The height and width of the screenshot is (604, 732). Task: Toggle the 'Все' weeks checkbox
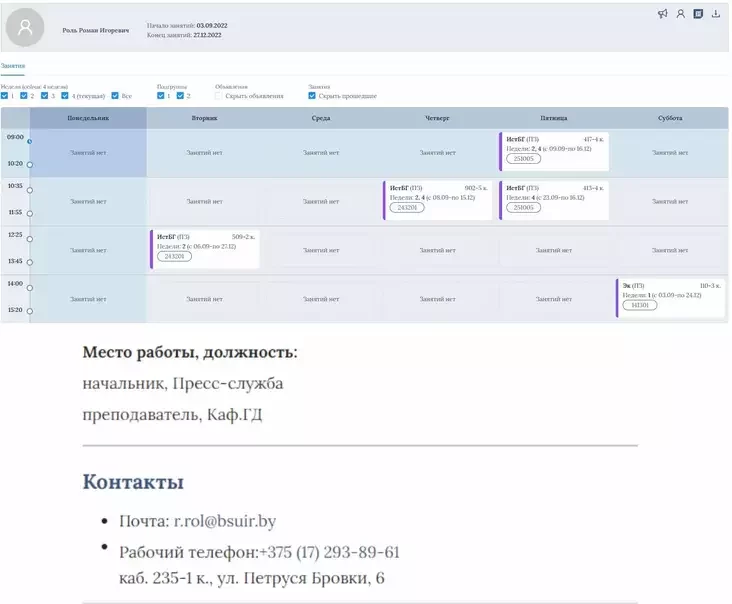coord(115,96)
